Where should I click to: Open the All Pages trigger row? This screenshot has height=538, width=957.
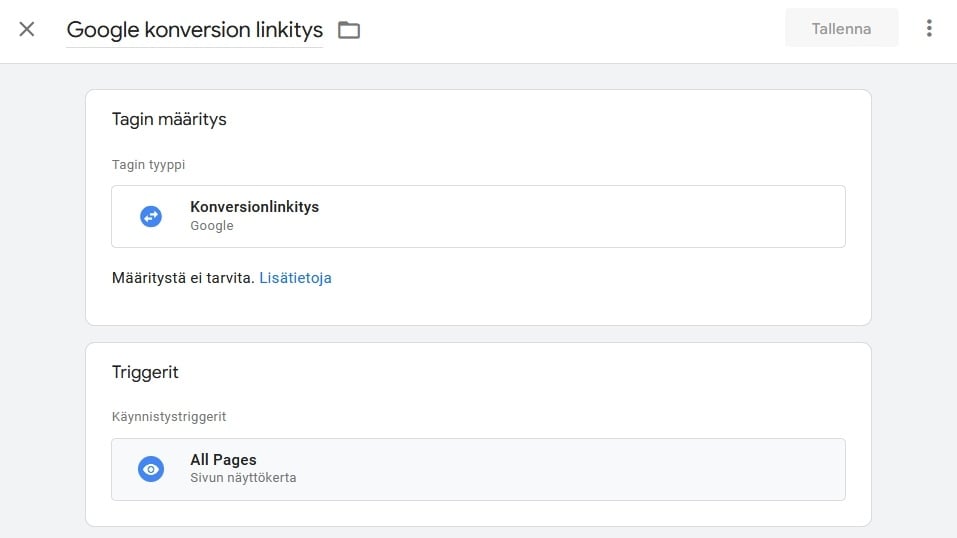tap(478, 469)
